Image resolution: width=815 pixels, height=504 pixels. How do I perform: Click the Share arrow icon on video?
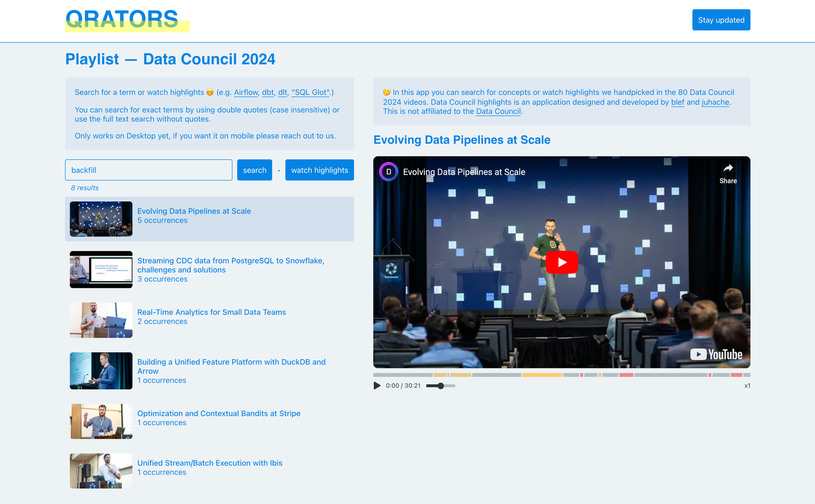click(x=728, y=168)
